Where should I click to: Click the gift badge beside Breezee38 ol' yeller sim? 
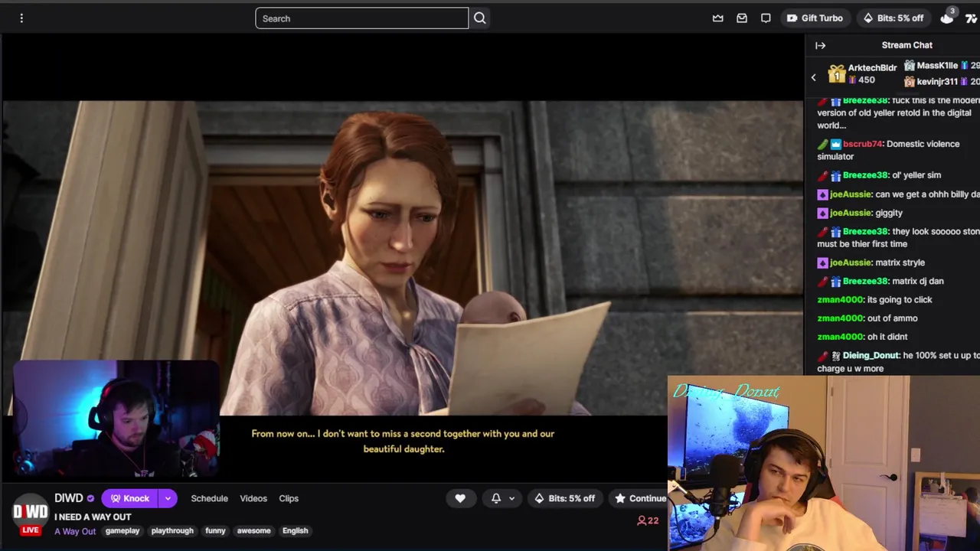[x=835, y=175]
